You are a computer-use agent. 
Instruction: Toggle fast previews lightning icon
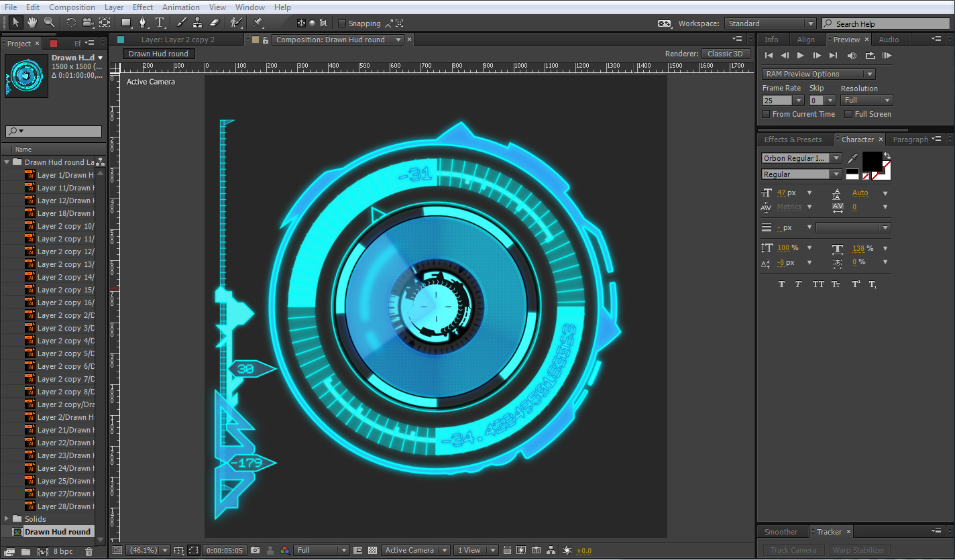point(522,550)
